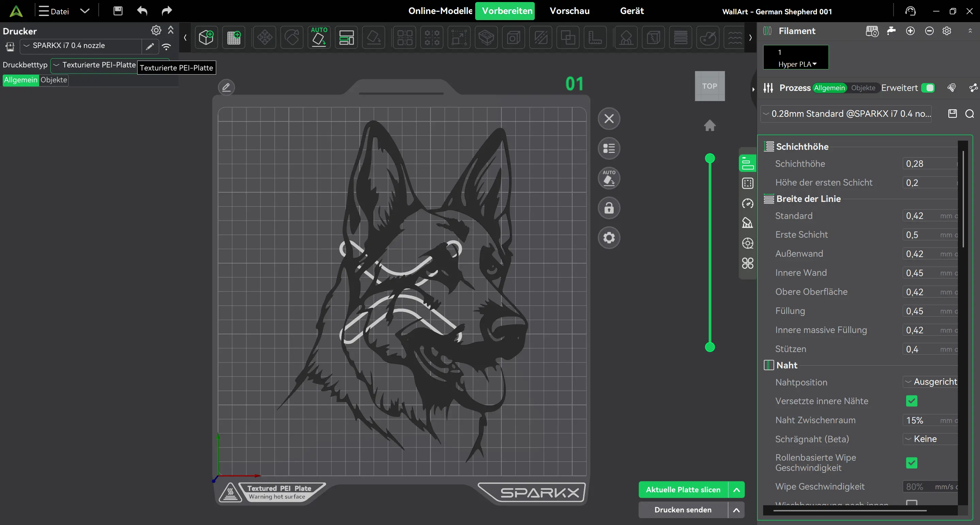
Task: Click the Schichthöhe value field
Action: coord(931,163)
